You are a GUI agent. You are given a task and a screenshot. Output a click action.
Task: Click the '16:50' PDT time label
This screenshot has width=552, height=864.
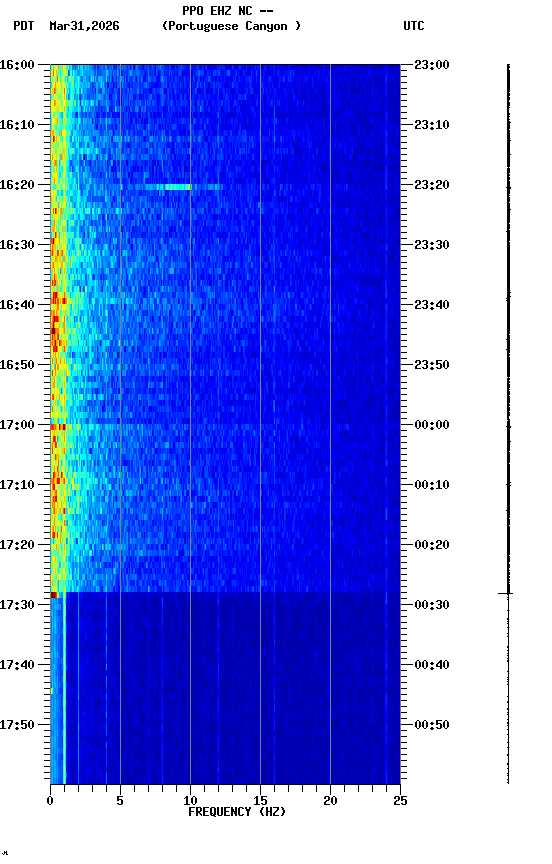[x=17, y=365]
